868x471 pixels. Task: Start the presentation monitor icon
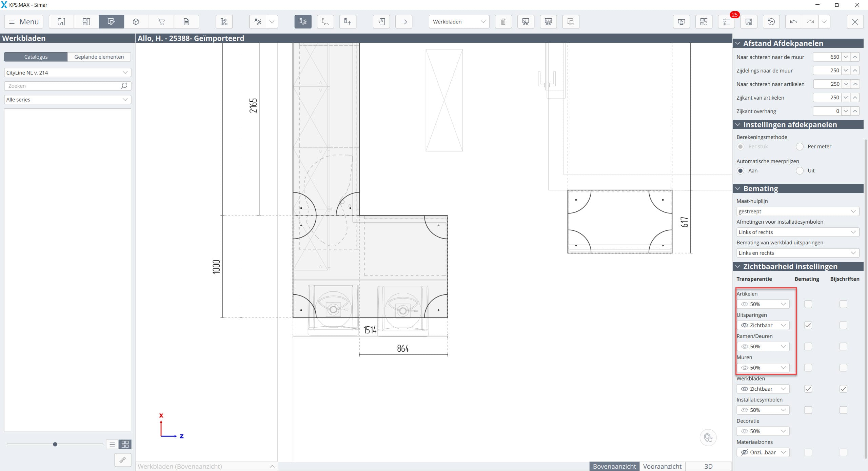coord(681,22)
